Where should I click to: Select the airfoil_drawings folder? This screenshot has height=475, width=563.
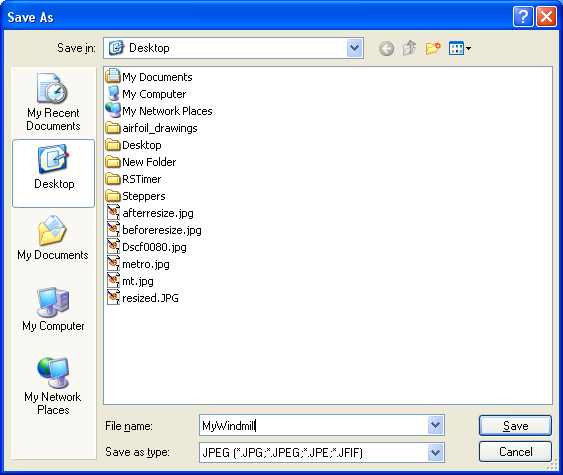click(152, 128)
